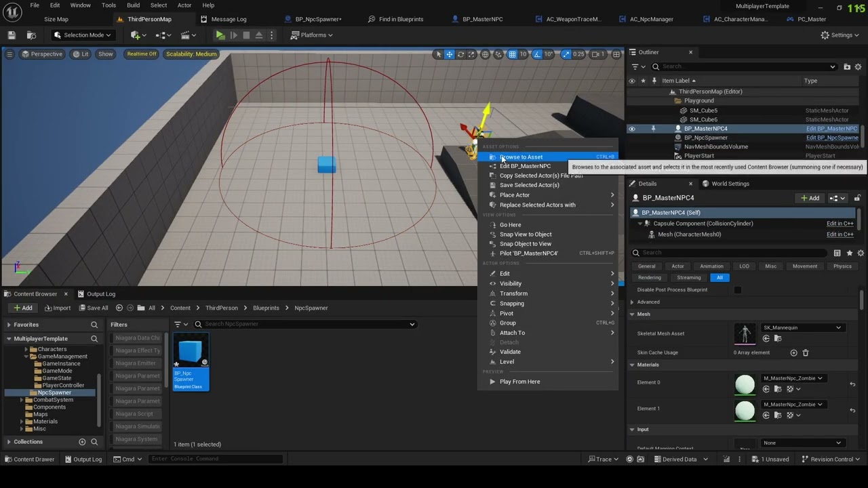Click Edit in C++ for Capsule Component
This screenshot has height=488, width=868.
[x=840, y=224]
